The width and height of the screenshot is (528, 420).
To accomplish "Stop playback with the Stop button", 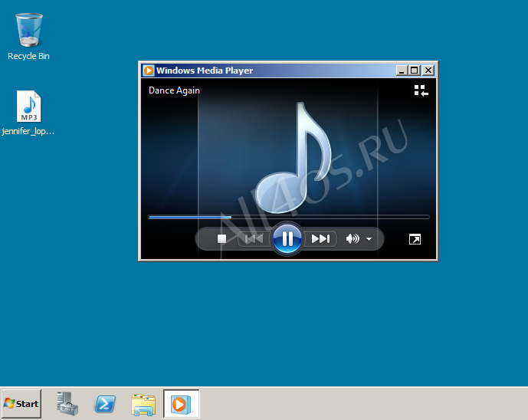I will click(221, 239).
